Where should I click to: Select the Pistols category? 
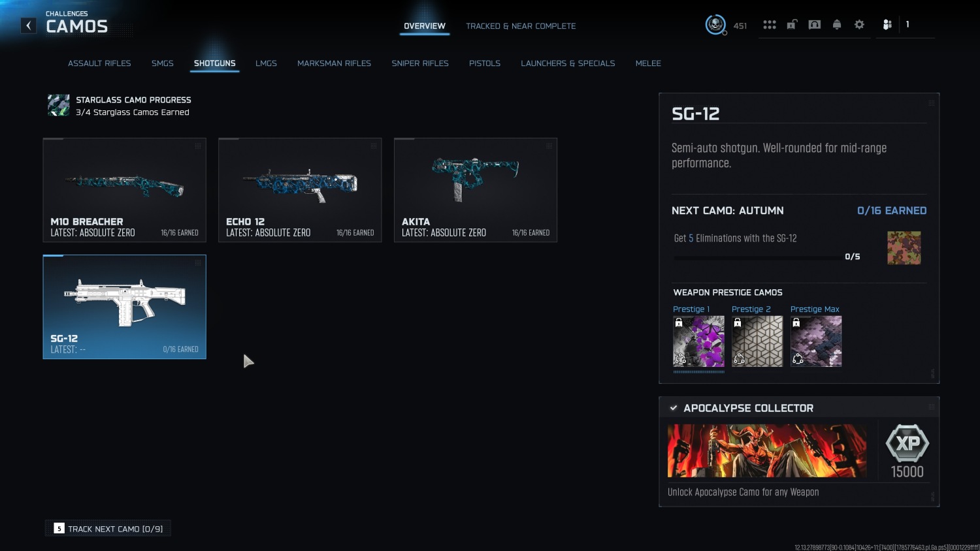coord(485,63)
